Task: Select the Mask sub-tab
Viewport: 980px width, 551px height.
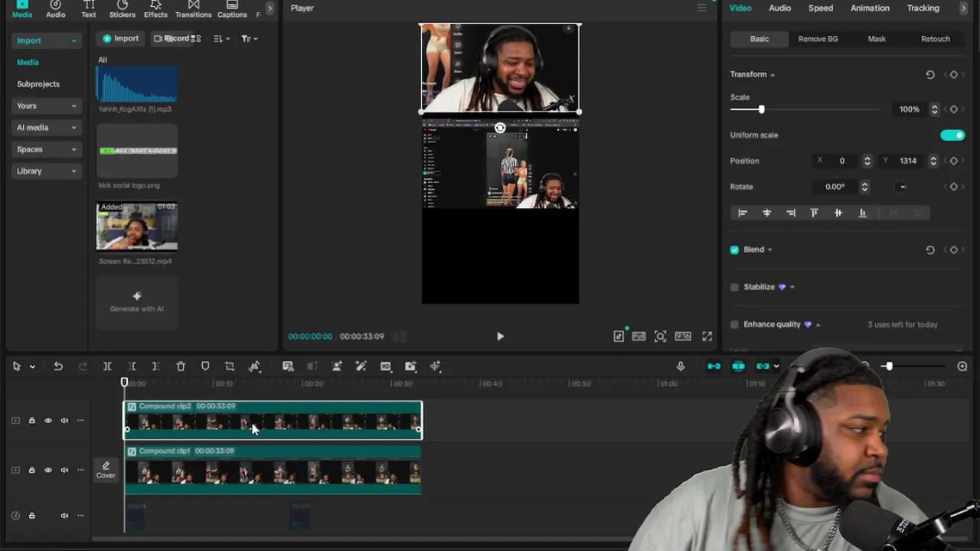Action: tap(877, 39)
